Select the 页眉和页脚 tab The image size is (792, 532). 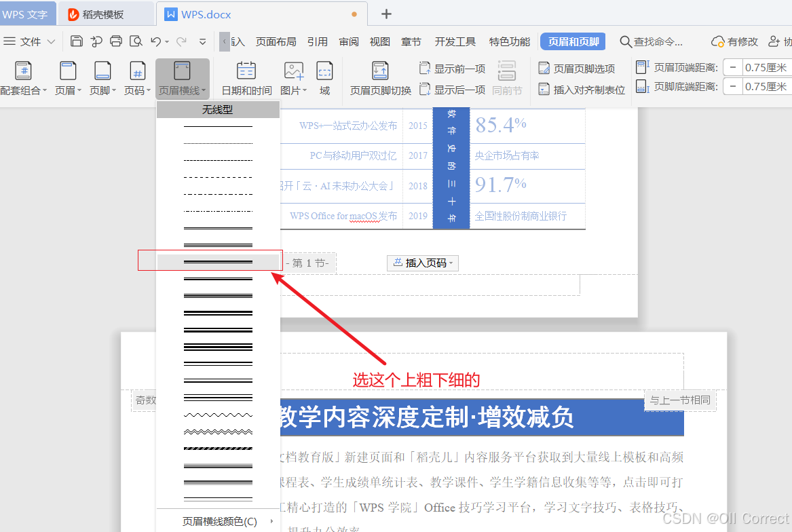point(573,41)
